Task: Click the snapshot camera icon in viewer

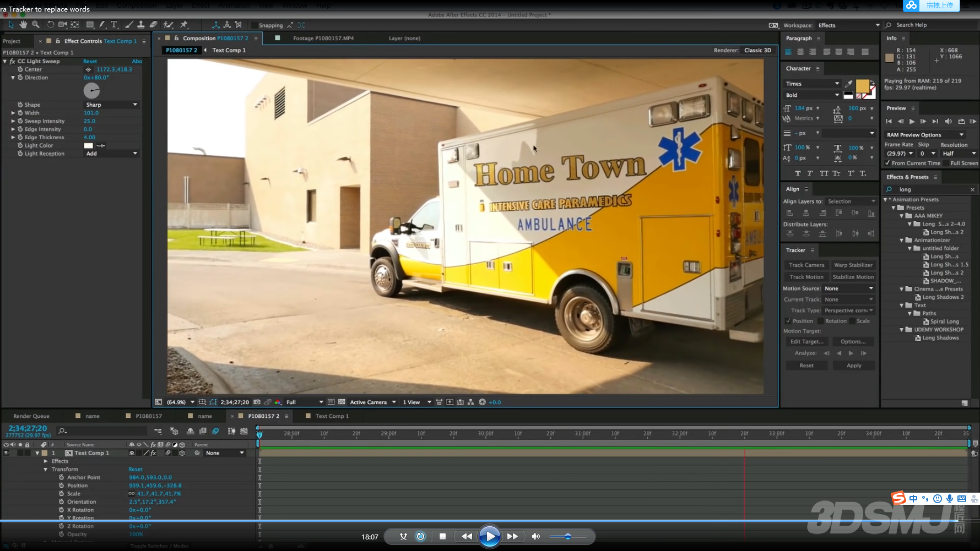Action: click(257, 402)
